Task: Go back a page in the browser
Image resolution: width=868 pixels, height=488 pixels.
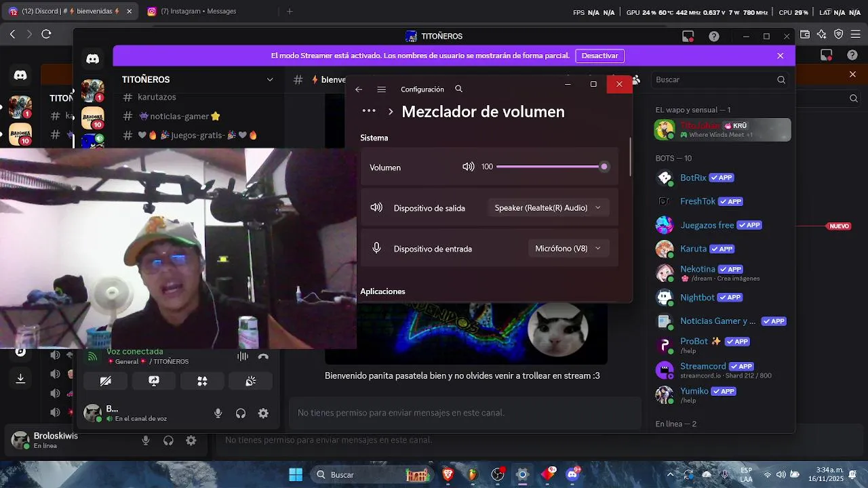Action: point(12,34)
